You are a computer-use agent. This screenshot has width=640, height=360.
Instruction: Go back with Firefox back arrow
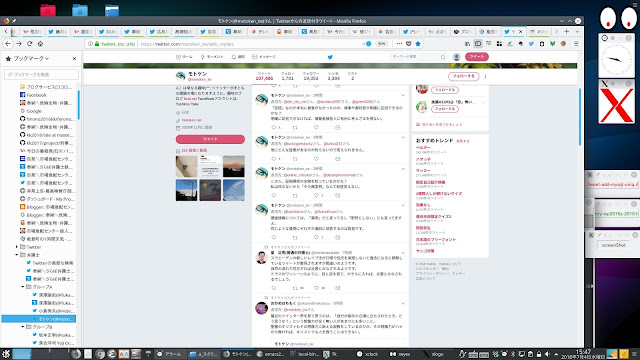[8, 44]
